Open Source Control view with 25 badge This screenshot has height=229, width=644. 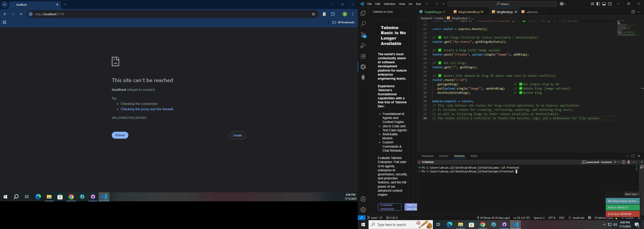click(x=363, y=35)
